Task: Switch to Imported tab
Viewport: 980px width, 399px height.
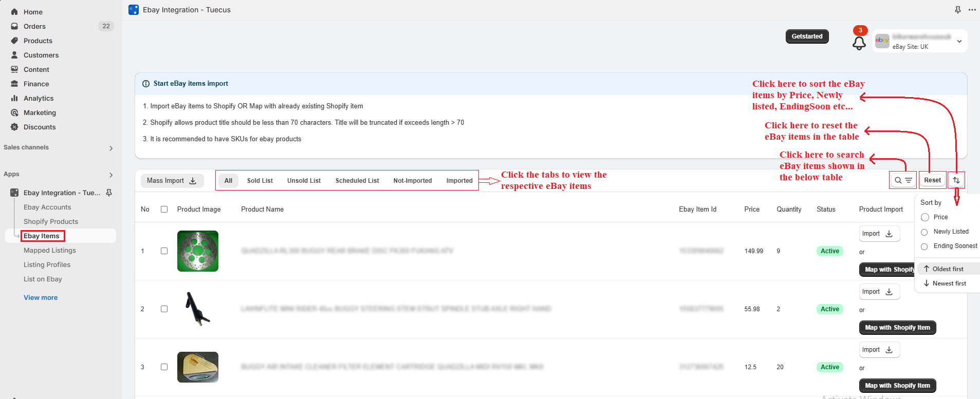Action: coord(459,181)
